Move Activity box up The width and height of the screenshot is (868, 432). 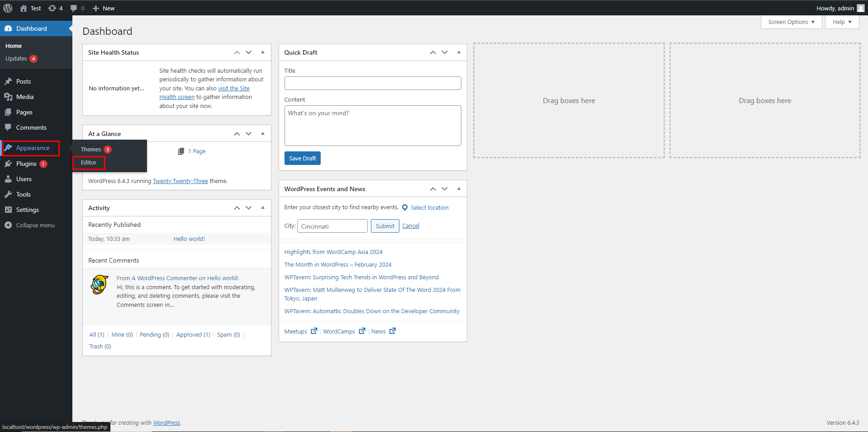point(237,208)
